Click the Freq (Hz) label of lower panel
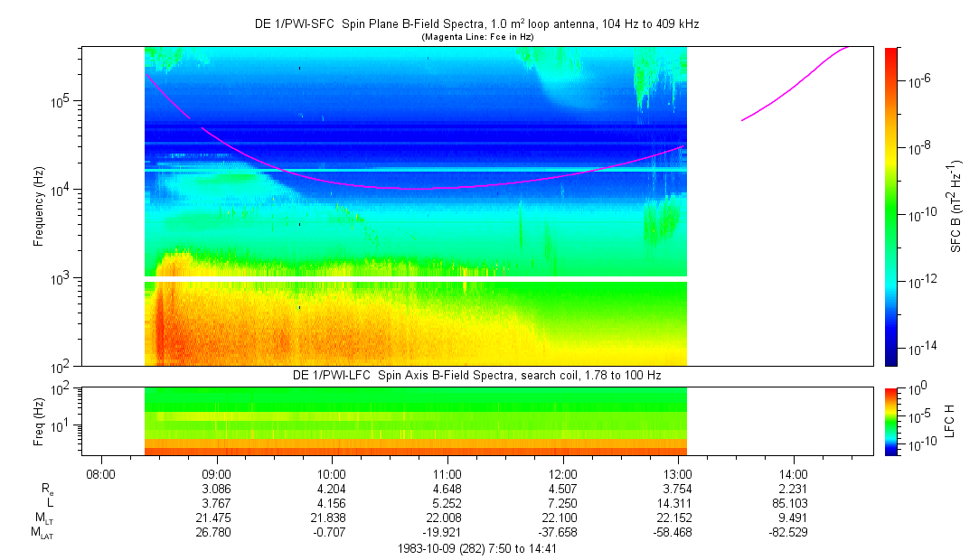The height and width of the screenshot is (560, 979). (x=39, y=420)
